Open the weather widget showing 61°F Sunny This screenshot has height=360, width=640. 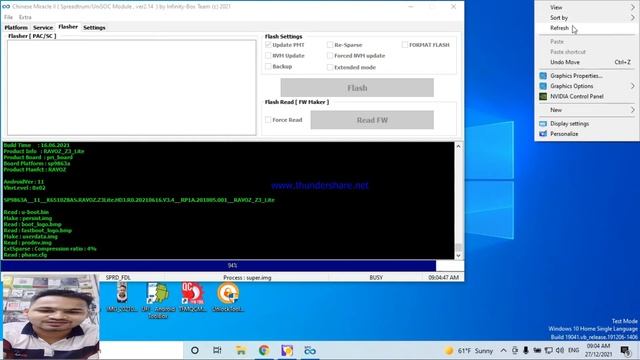click(469, 351)
